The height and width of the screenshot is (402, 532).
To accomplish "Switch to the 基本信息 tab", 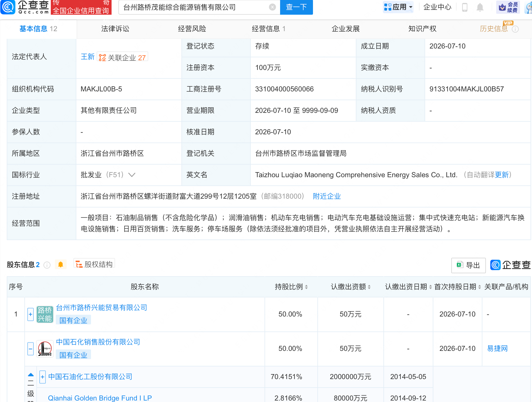I will tap(38, 29).
